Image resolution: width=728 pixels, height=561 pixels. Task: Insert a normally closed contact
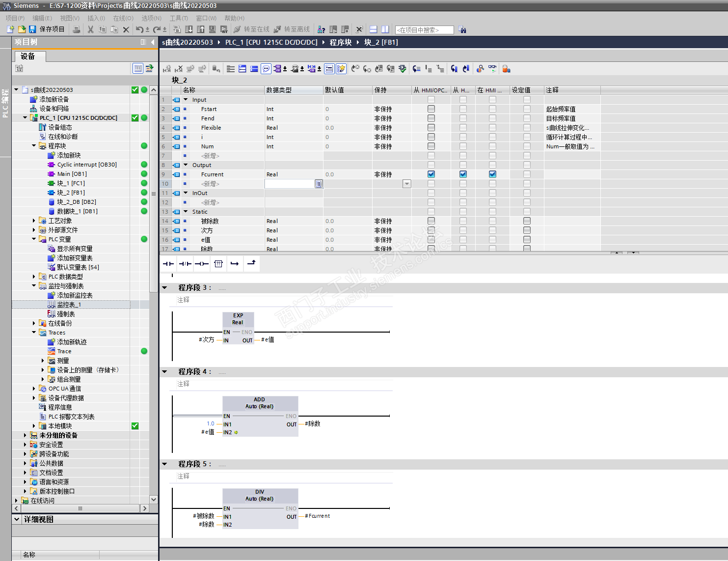click(185, 264)
